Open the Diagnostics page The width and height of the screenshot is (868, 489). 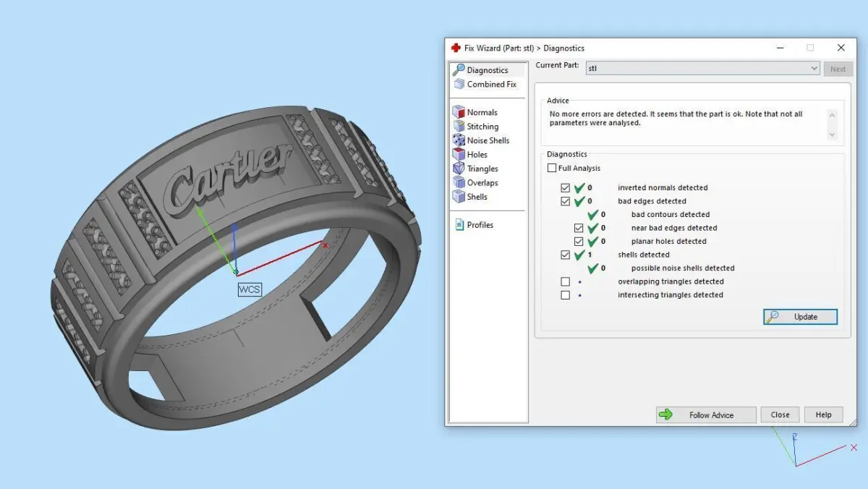(488, 70)
